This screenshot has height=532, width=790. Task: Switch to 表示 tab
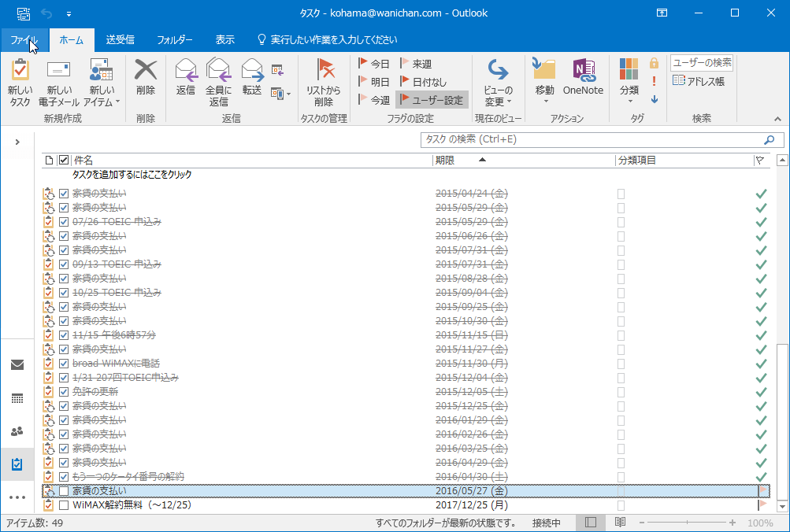point(224,40)
